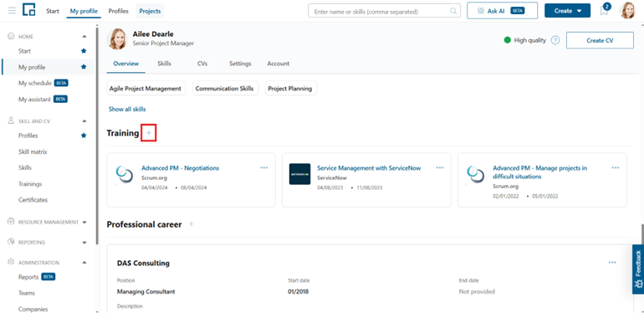Open options for Advanced PM - Negotiations card

coord(263,167)
